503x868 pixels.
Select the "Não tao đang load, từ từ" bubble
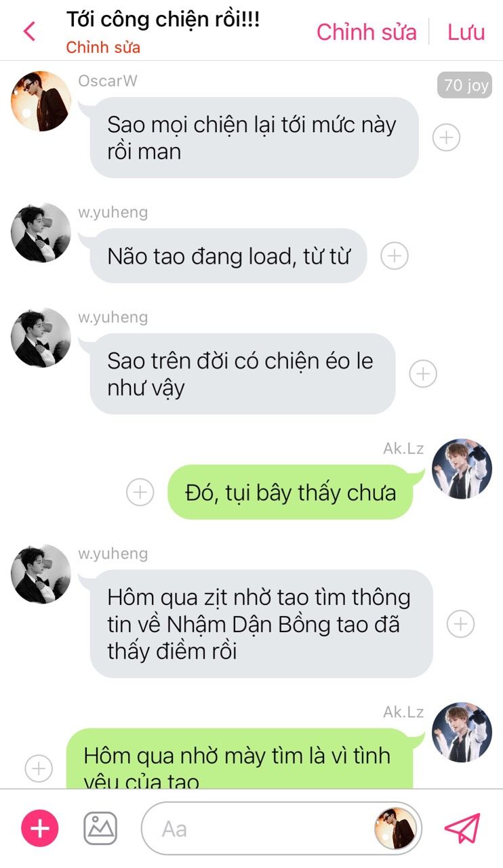(x=228, y=256)
